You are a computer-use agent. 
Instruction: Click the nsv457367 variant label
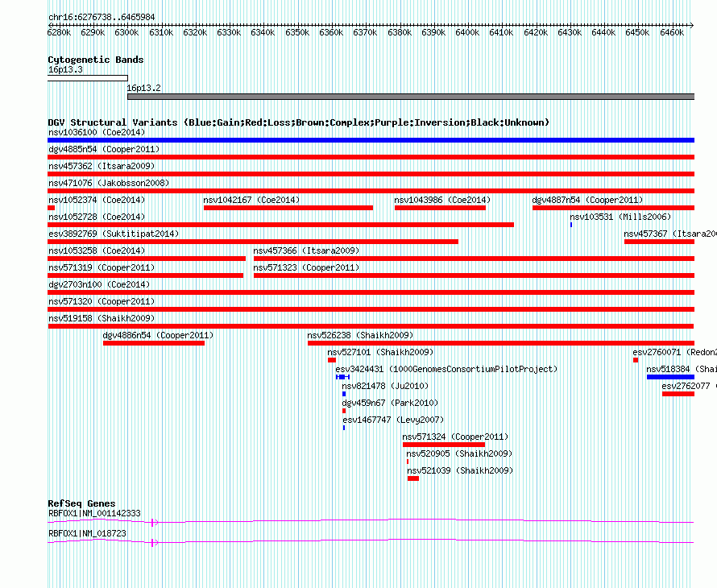[670, 234]
